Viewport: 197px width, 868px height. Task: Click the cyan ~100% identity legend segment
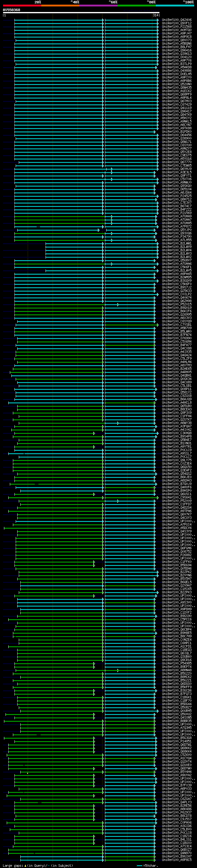(x=175, y=6)
